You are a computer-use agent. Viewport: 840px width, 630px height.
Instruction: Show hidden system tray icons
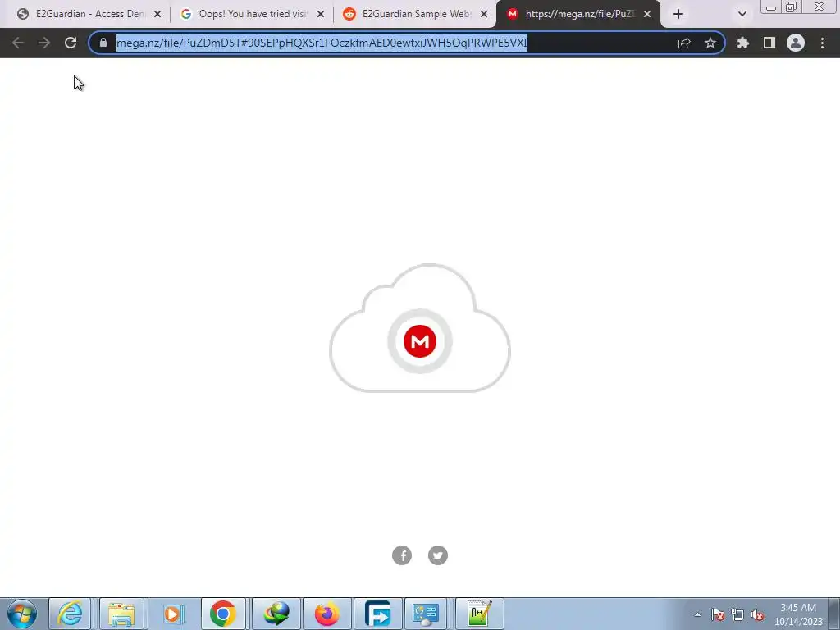[x=697, y=614]
